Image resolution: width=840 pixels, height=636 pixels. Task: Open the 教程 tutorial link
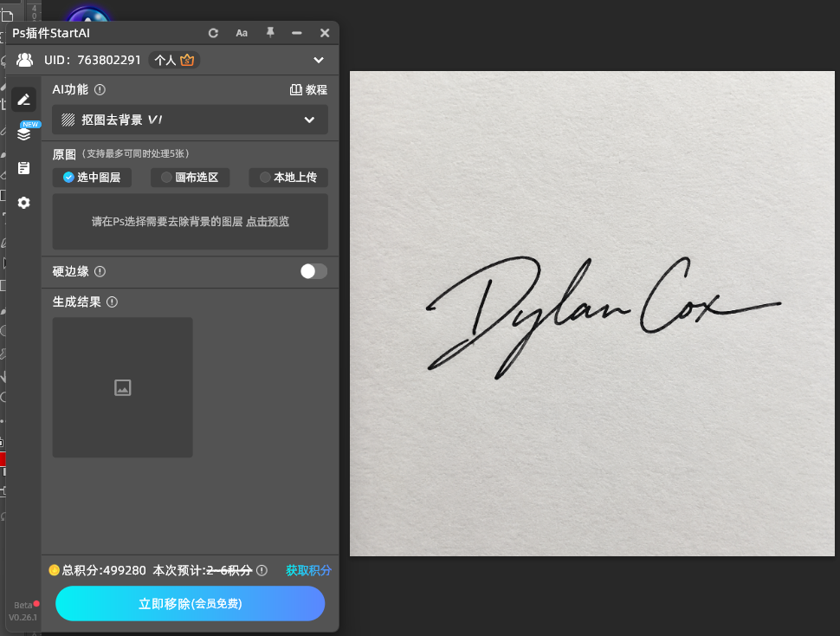[x=308, y=89]
